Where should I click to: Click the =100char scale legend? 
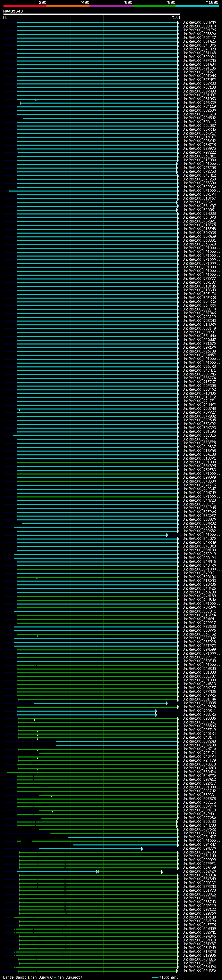click(x=165, y=977)
